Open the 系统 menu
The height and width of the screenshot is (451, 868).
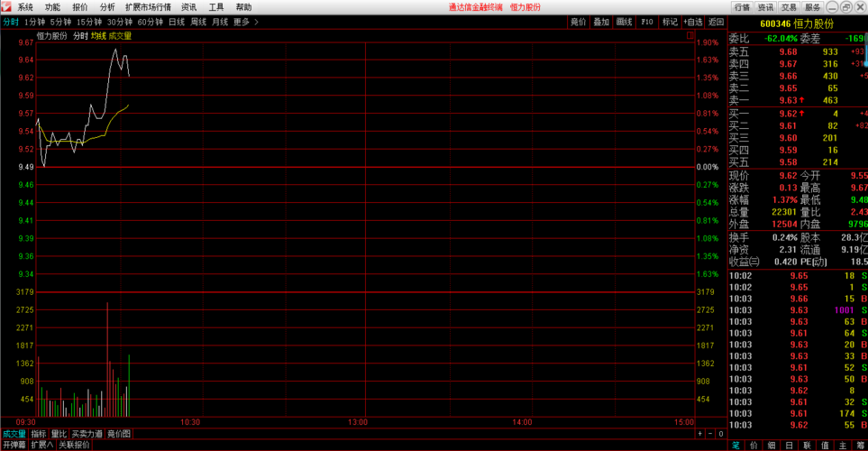coord(25,7)
